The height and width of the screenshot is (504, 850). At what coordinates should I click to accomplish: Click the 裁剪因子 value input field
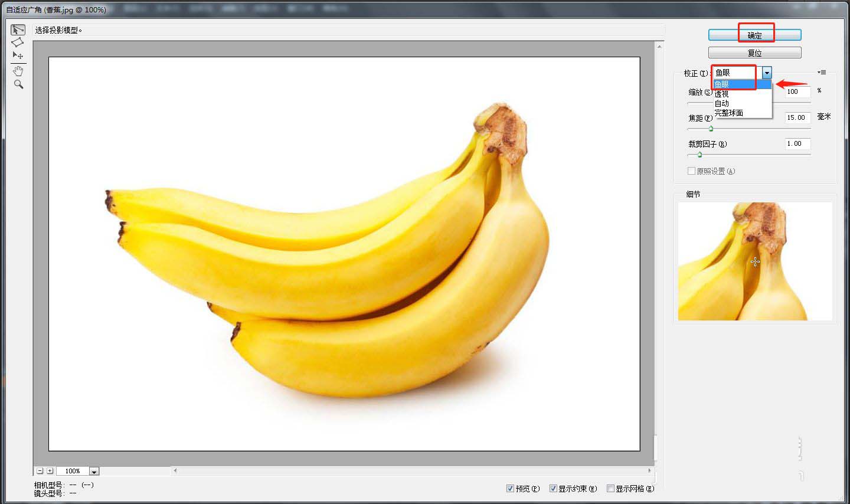point(797,143)
